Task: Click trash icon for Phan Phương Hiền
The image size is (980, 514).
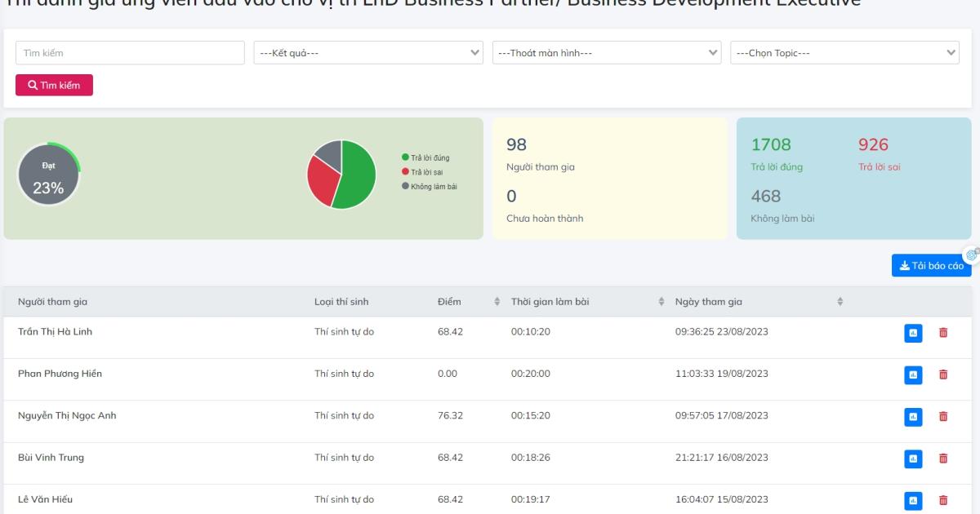Action: pos(943,374)
